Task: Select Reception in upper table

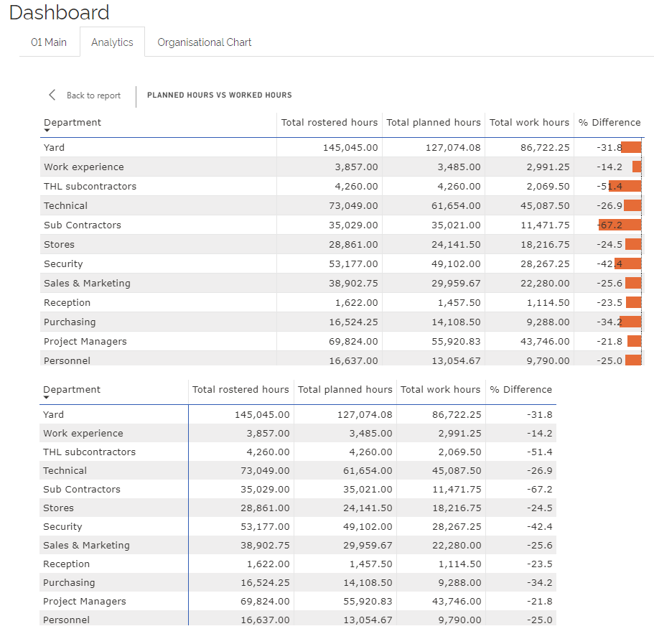Action: tap(67, 302)
